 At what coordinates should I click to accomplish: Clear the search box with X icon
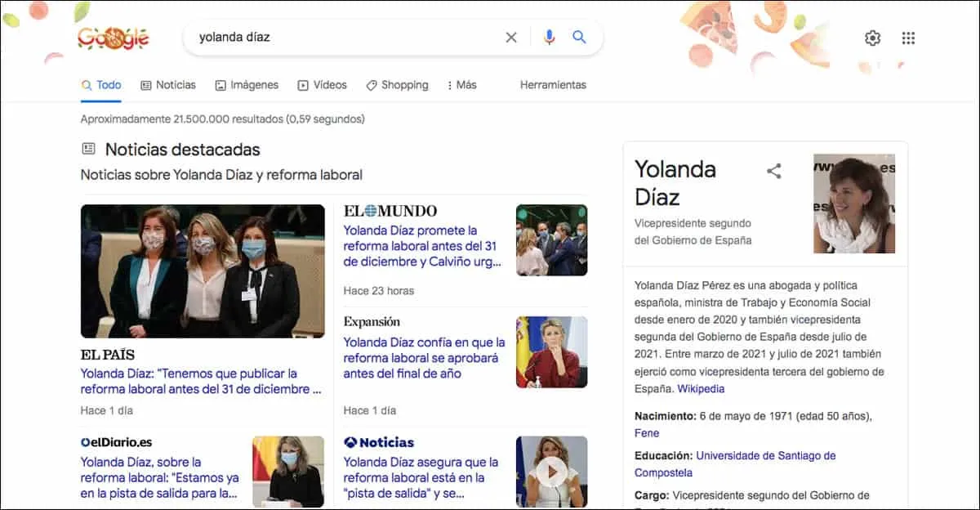point(511,37)
